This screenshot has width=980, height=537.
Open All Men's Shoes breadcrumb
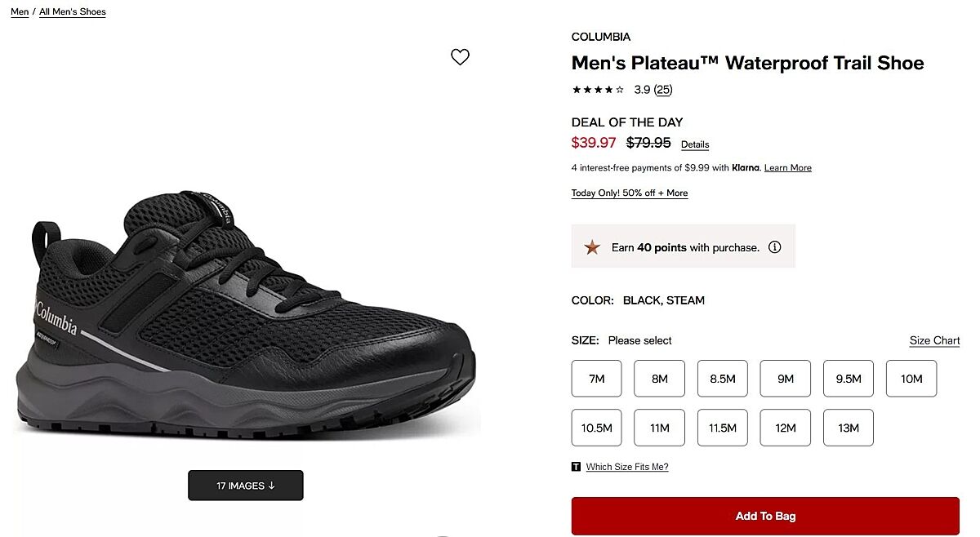[73, 12]
